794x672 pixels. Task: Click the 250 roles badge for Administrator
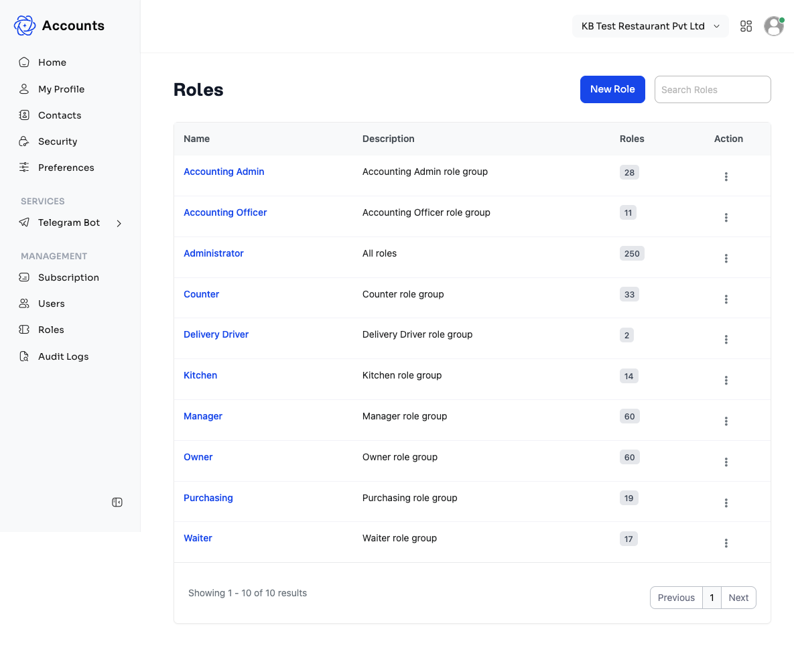point(631,254)
